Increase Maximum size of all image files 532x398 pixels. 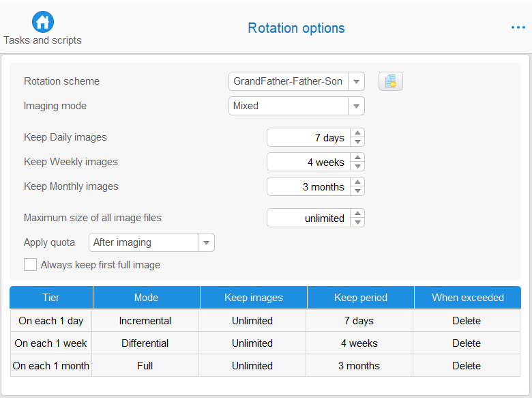click(x=358, y=214)
